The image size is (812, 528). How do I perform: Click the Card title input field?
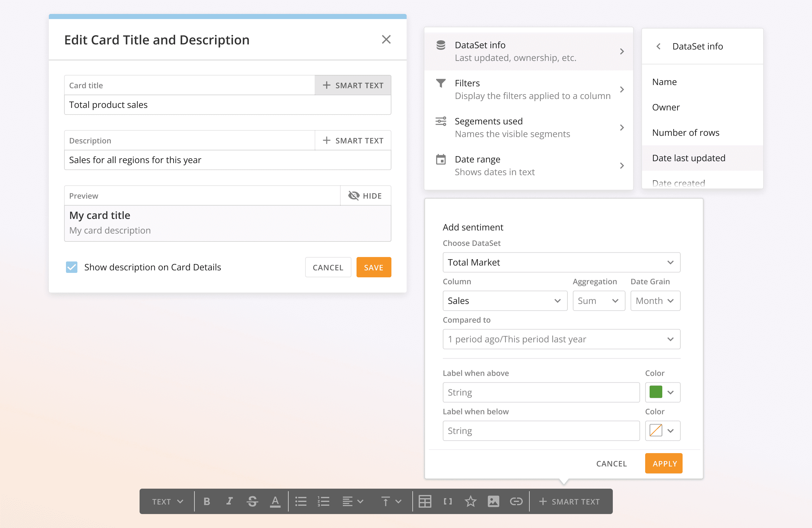(227, 104)
